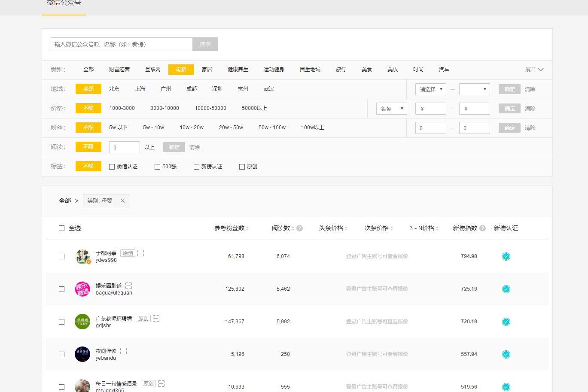Image resolution: width=588 pixels, height=392 pixels.
Task: Remove the 类别:母婴 filter tag
Action: coord(122,201)
